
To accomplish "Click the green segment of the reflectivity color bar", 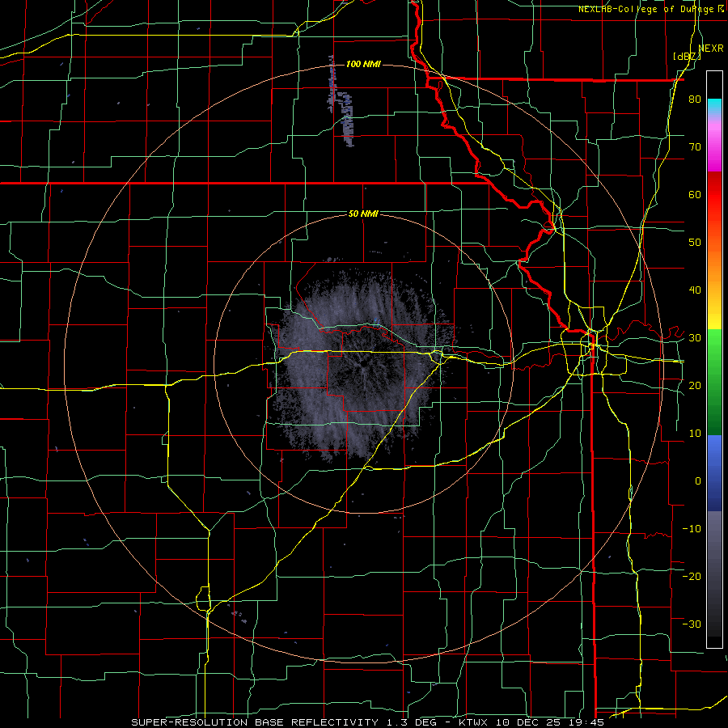I will 714,382.
